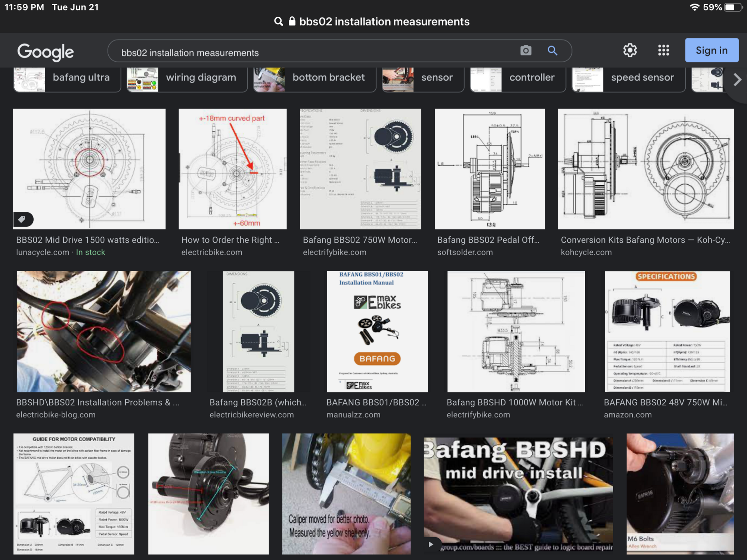Open Google settings gear icon
Screen dimensions: 747x560
pyautogui.click(x=630, y=50)
